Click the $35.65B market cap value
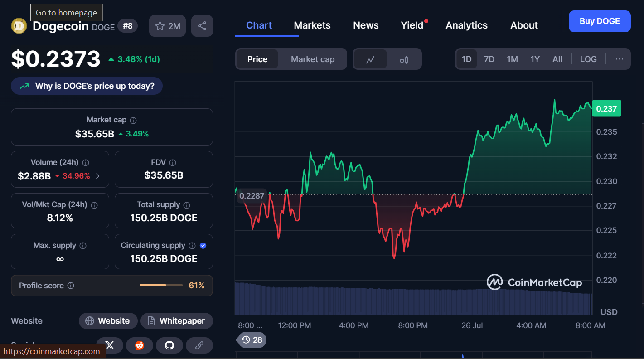 [x=95, y=134]
